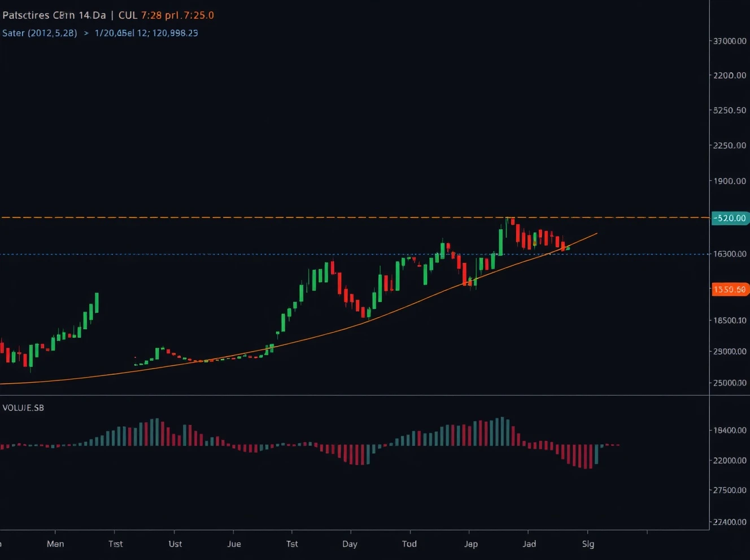Open the VOLU/E.SB volume pane label
The width and height of the screenshot is (750, 560).
(x=23, y=408)
